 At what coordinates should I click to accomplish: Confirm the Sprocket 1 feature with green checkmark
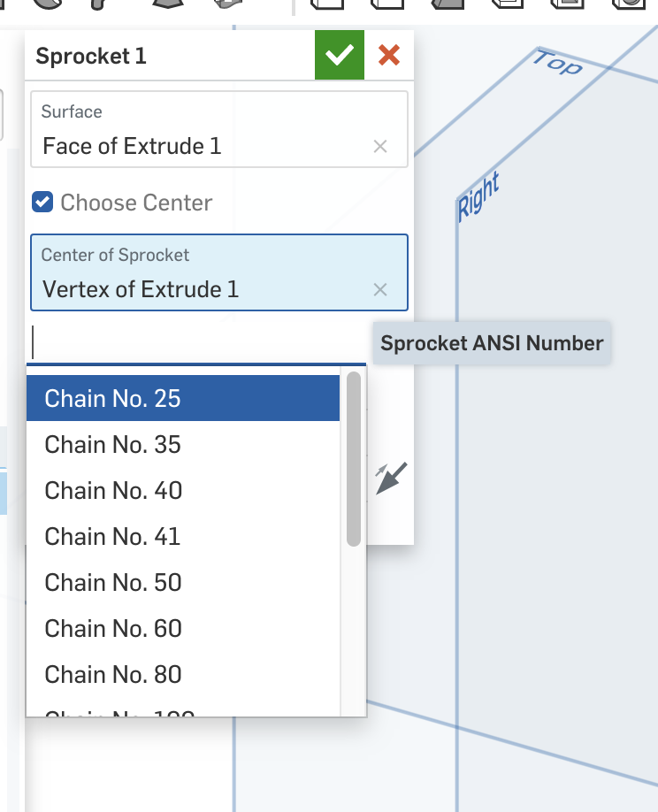[x=339, y=54]
